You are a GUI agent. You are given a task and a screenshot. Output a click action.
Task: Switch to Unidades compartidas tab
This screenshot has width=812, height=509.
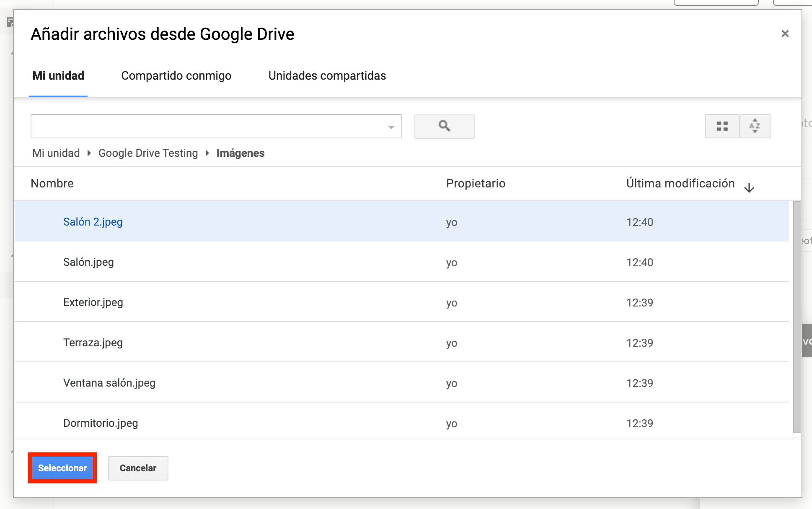[327, 76]
